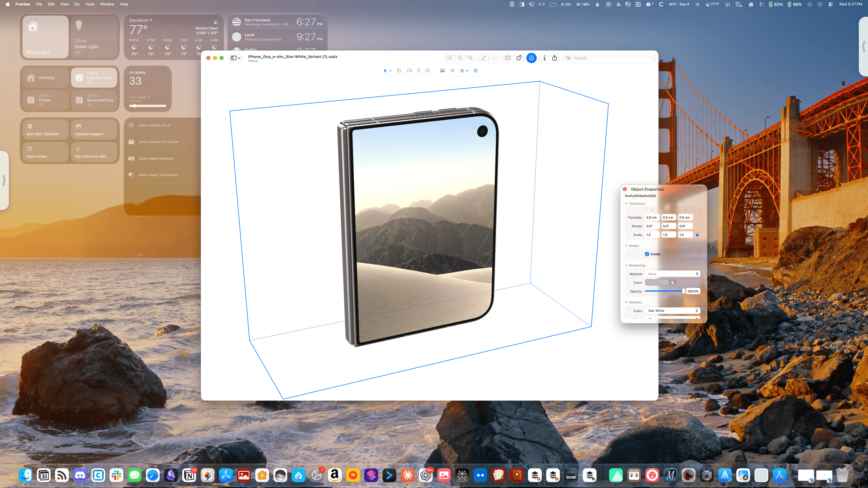Image resolution: width=868 pixels, height=488 pixels.
Task: Collapse the Variants section
Action: pyautogui.click(x=626, y=302)
